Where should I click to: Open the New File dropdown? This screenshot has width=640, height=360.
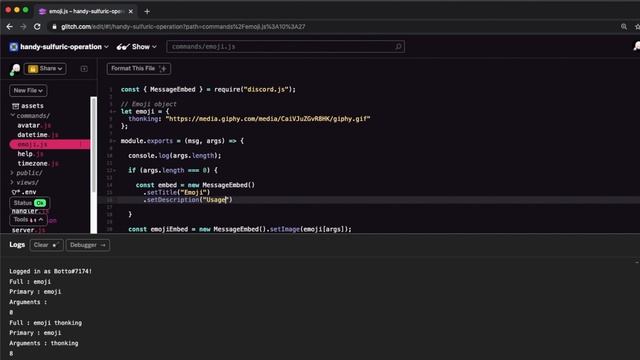28,90
